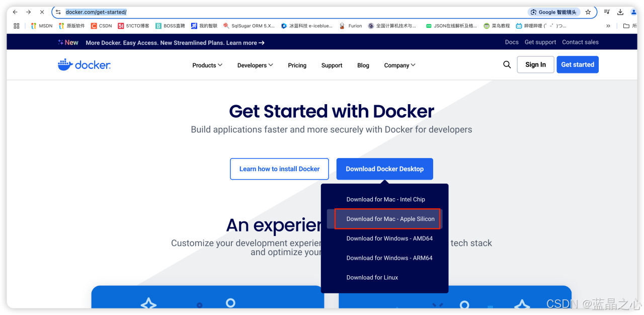Viewport: 644px width, 315px height.
Task: Select Download for Linux
Action: click(x=372, y=278)
